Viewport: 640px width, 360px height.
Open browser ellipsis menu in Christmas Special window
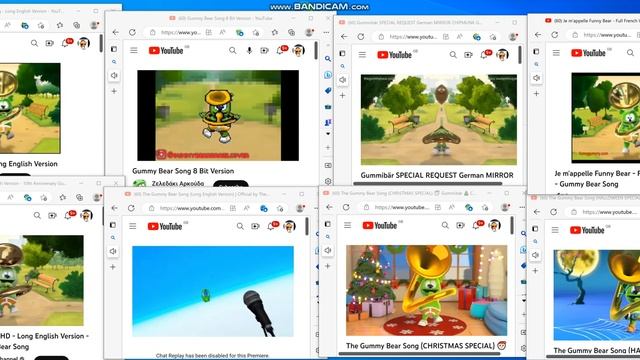(522, 207)
